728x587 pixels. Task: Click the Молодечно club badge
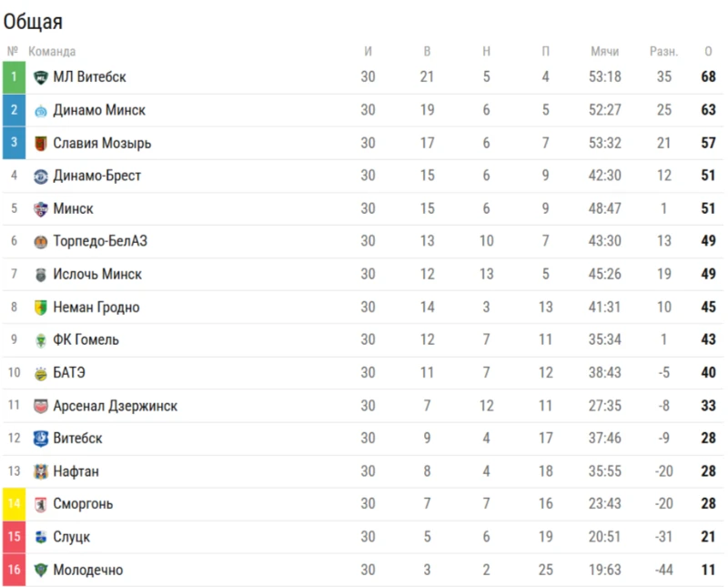pos(41,570)
